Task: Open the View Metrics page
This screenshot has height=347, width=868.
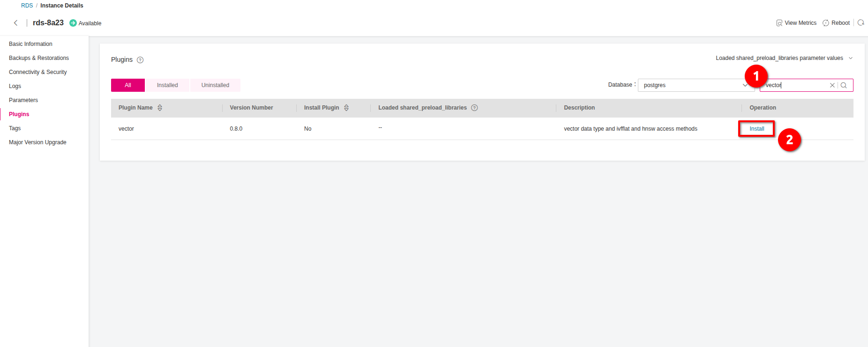Action: tap(796, 23)
